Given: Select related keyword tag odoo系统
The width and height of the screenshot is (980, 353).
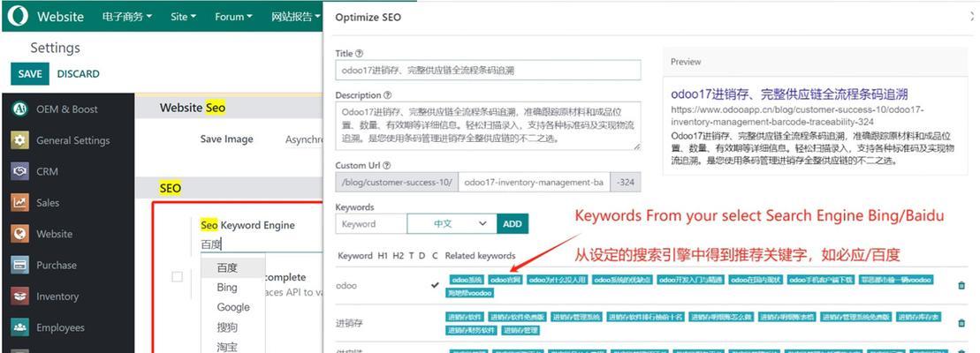Looking at the screenshot, I should click(x=467, y=280).
